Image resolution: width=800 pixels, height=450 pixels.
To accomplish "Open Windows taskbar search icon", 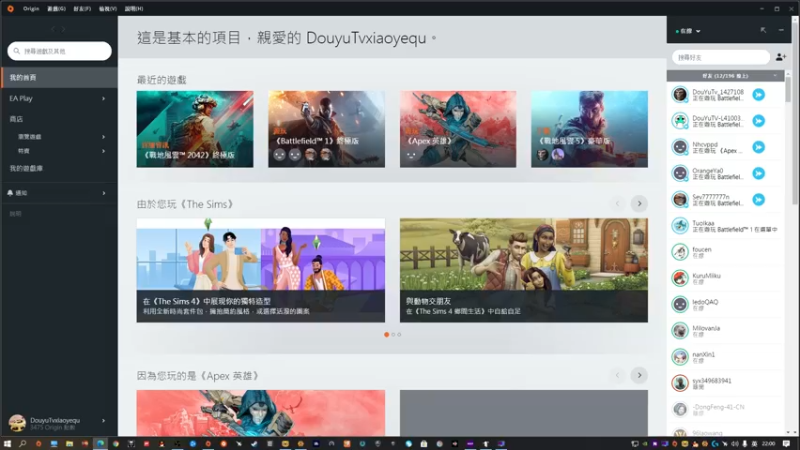I will point(22,444).
